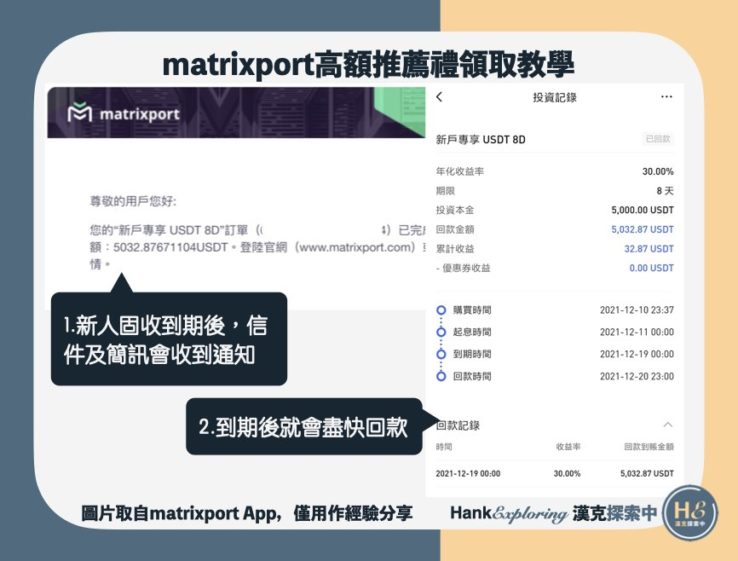Click the 尊敬的用戶您好 email greeting
738x561 pixels.
pos(133,201)
